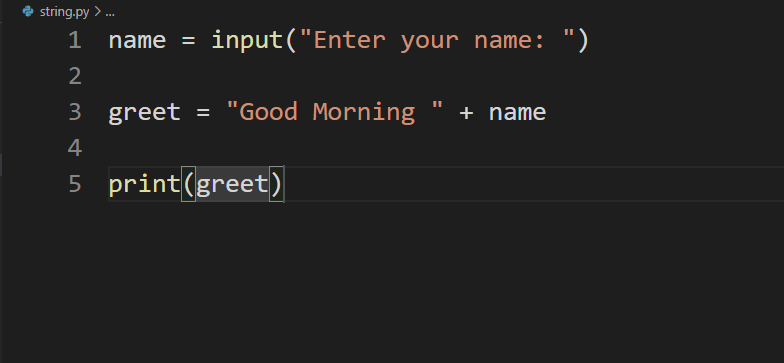The height and width of the screenshot is (363, 784).
Task: Select line number 1 in the gutter
Action: coord(75,40)
